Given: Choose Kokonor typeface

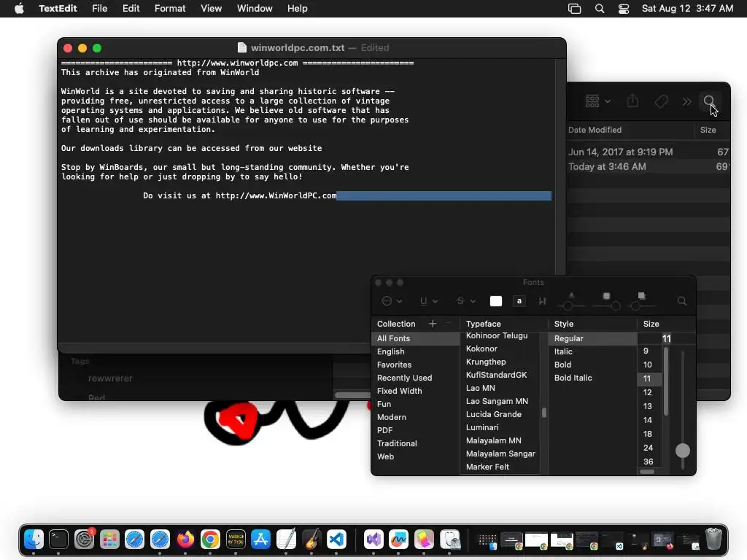Looking at the screenshot, I should pyautogui.click(x=500, y=349).
